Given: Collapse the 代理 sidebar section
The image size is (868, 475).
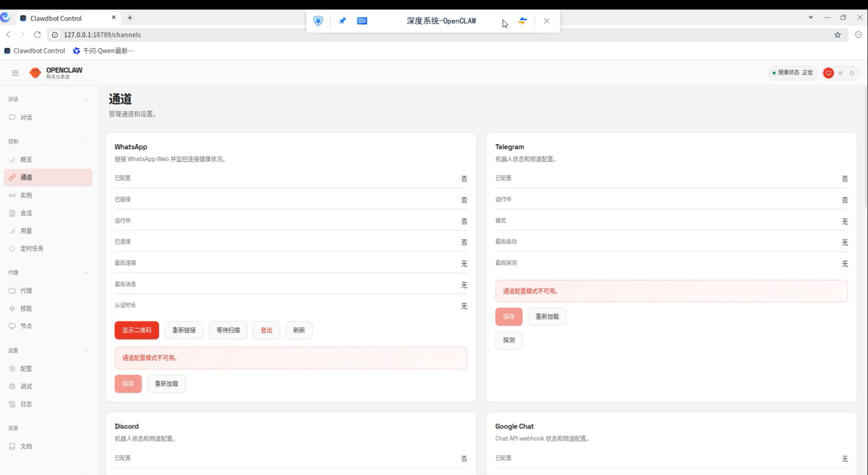Looking at the screenshot, I should (x=86, y=273).
